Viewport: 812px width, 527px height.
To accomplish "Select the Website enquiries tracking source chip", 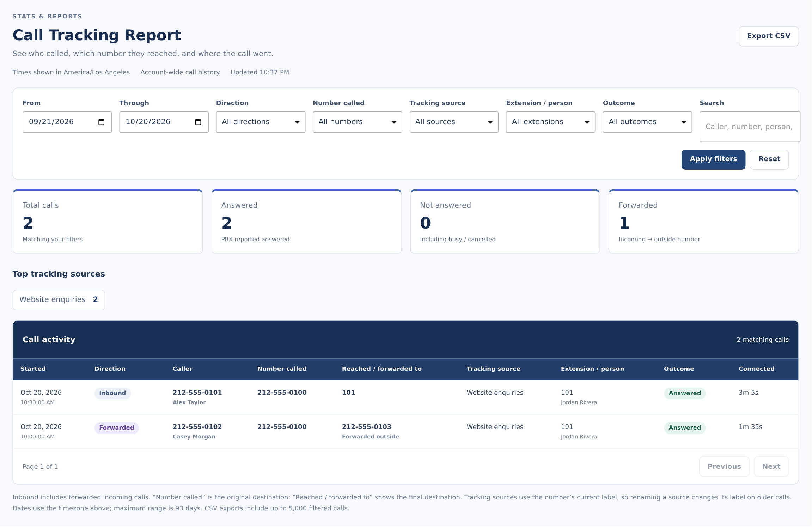I will (59, 300).
